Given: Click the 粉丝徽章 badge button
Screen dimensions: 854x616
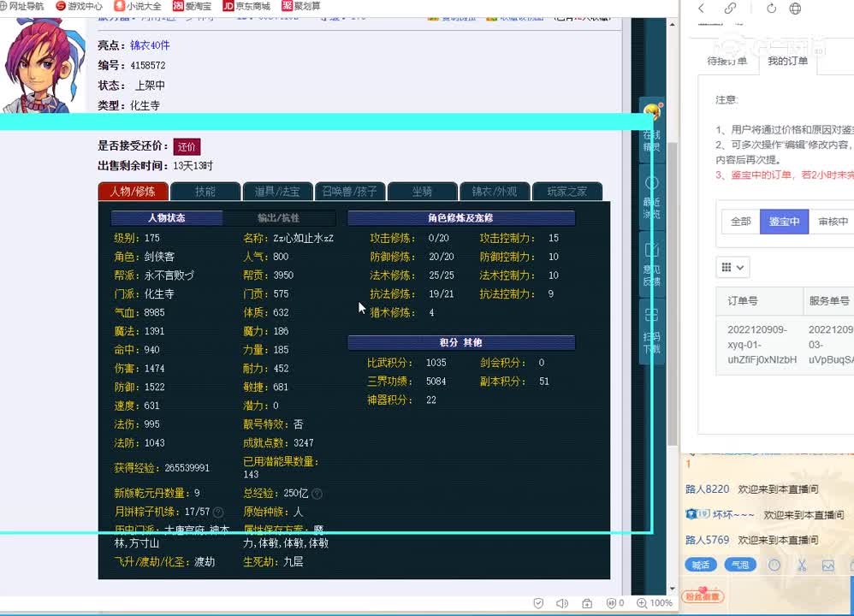Looking at the screenshot, I should point(703,596).
